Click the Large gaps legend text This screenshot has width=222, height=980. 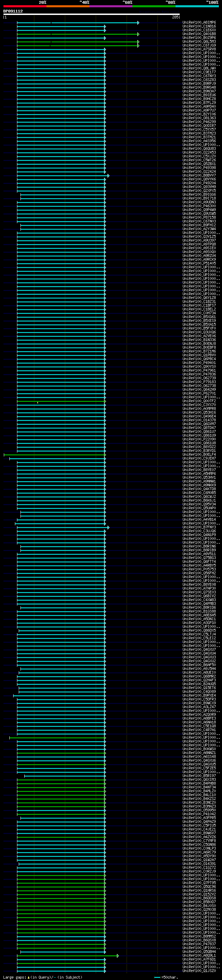pyautogui.click(x=43, y=977)
